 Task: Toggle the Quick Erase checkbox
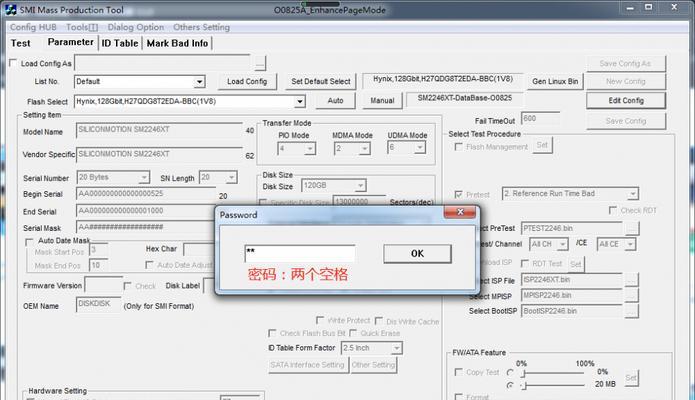pos(353,333)
